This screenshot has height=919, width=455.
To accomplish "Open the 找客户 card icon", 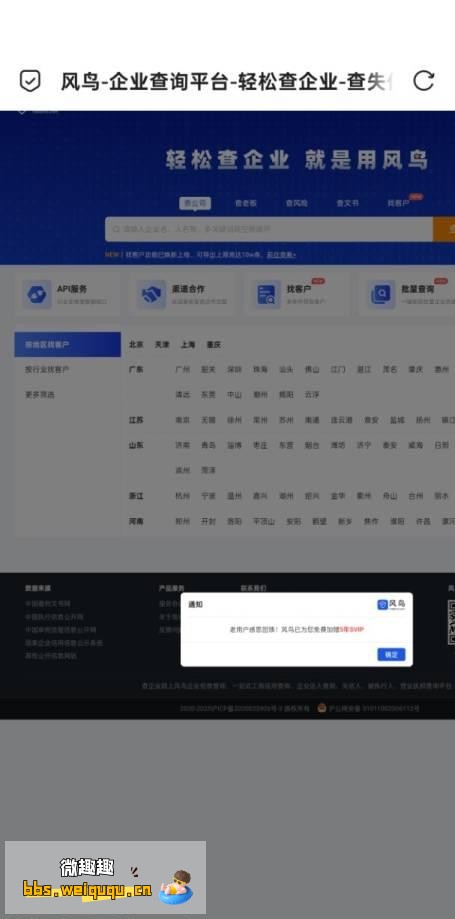I will point(266,294).
